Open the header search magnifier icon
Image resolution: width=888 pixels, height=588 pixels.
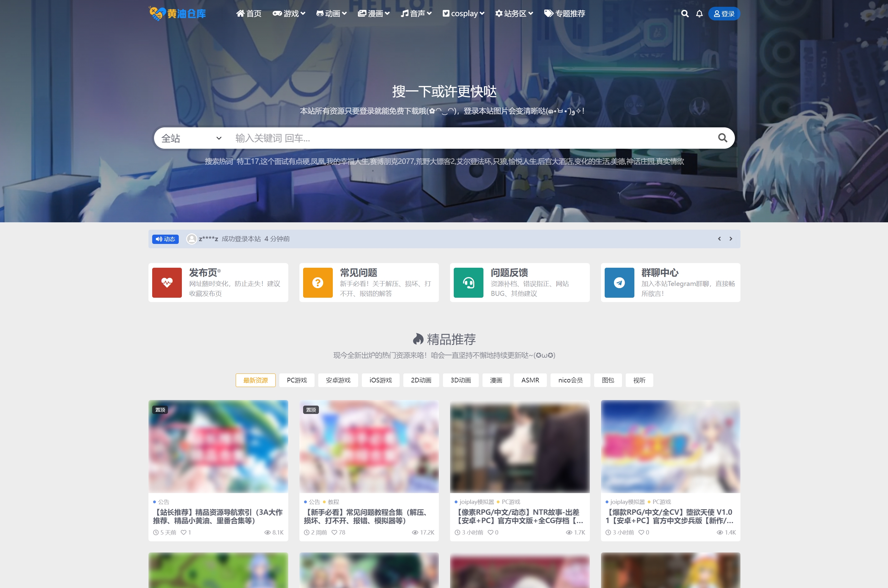pos(685,14)
